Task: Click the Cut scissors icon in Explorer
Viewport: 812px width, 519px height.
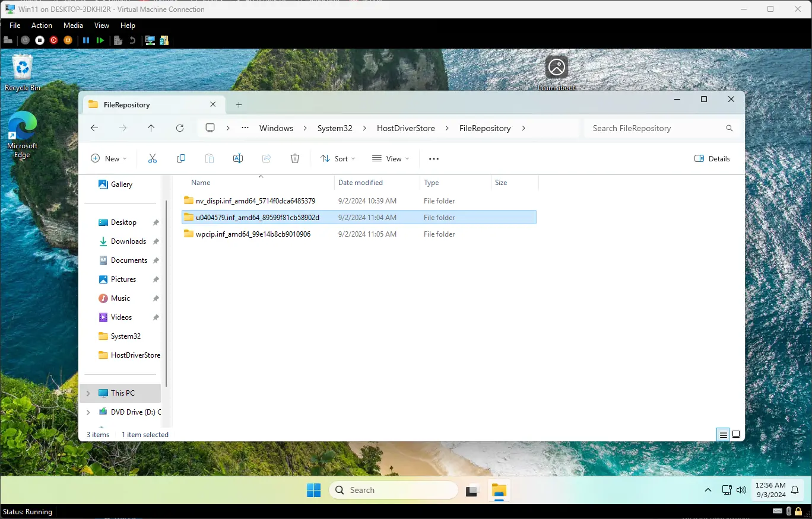Action: pyautogui.click(x=153, y=158)
